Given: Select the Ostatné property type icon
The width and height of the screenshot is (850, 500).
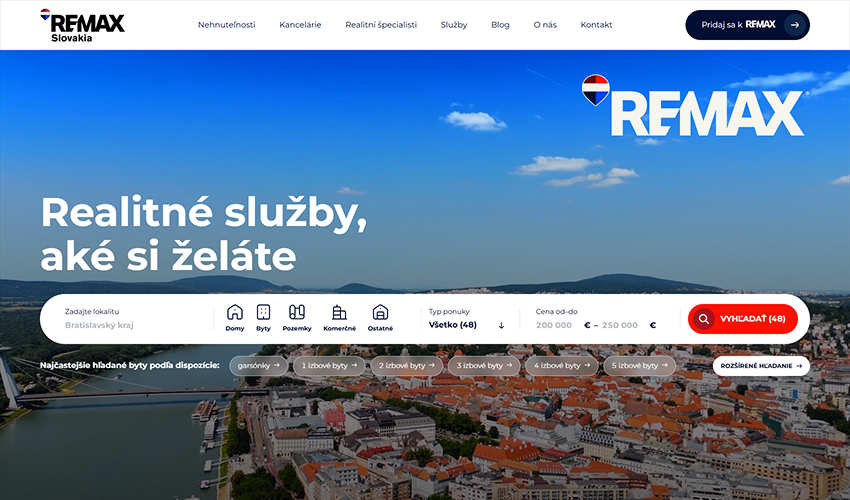Looking at the screenshot, I should [x=380, y=318].
